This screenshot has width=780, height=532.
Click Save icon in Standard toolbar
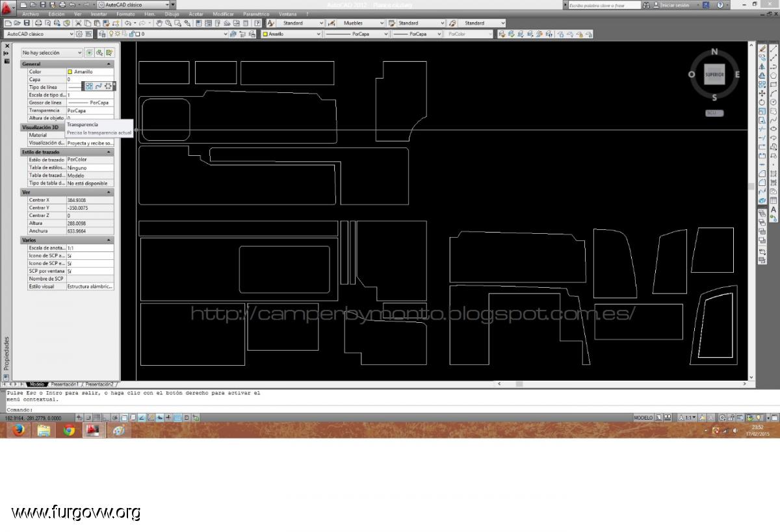[27, 23]
